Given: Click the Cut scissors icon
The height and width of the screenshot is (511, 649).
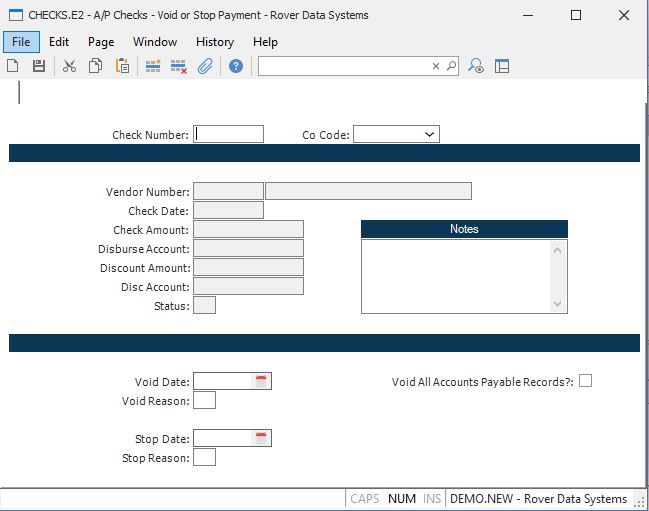Looking at the screenshot, I should (x=69, y=66).
